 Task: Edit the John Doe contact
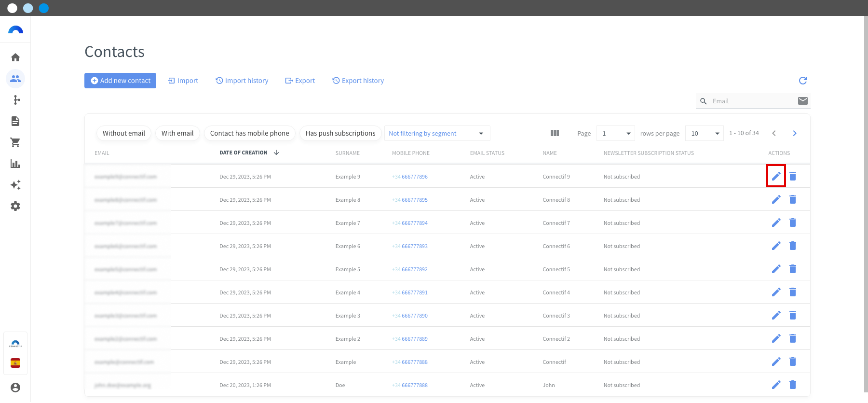[776, 385]
